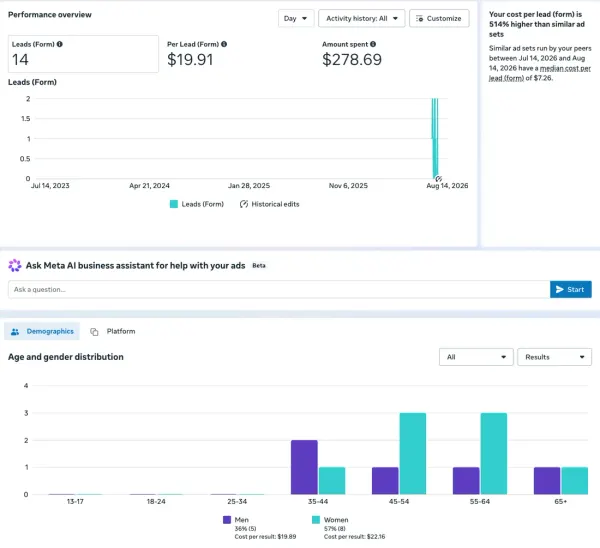Click the "57% (8)" Women share text

pos(335,528)
